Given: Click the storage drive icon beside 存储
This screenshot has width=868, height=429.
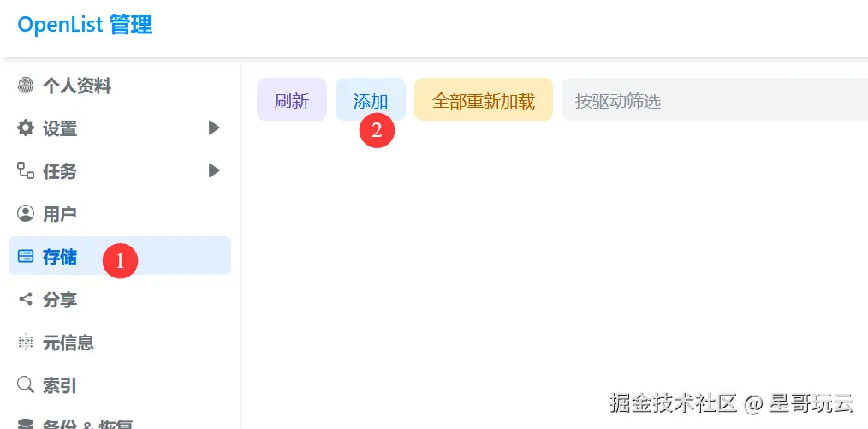Looking at the screenshot, I should [26, 256].
